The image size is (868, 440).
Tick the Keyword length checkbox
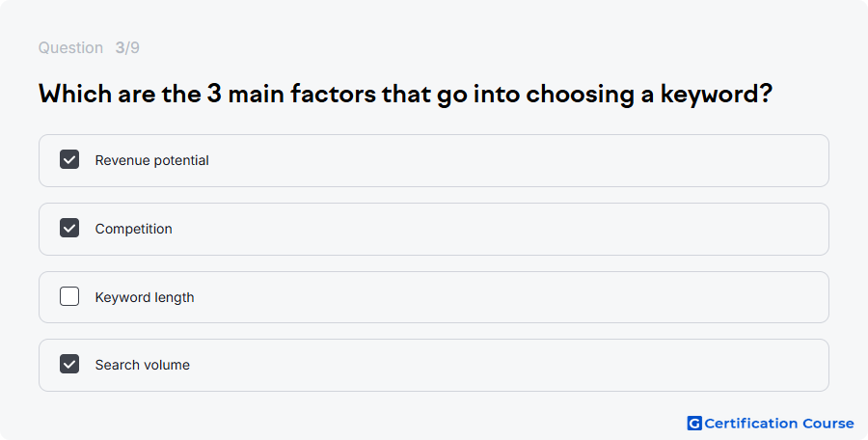click(69, 296)
